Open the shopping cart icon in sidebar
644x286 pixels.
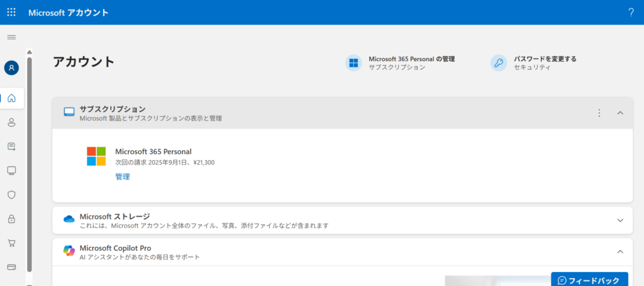(11, 243)
